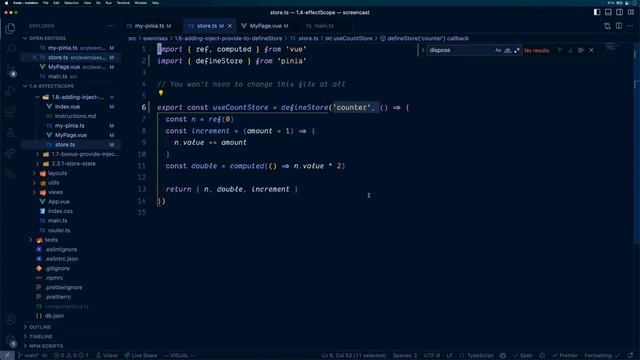This screenshot has width=640, height=360.
Task: Open the Search view in activity bar
Action: [x=10, y=49]
